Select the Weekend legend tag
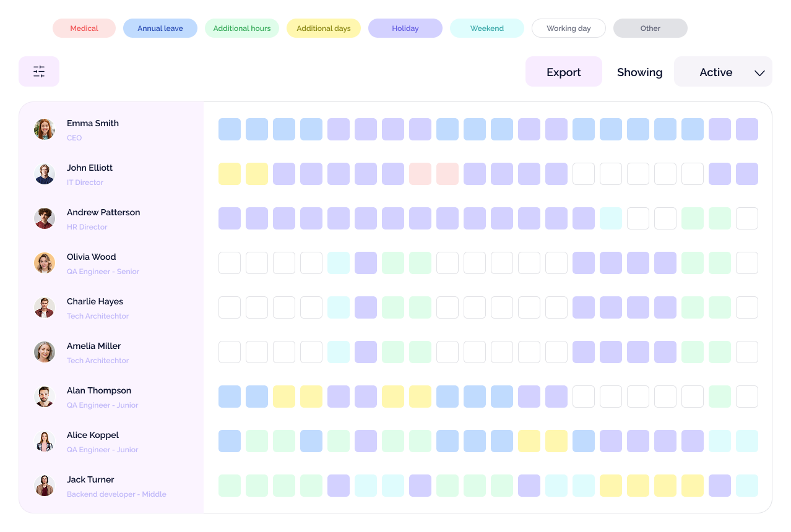The height and width of the screenshot is (532, 791). click(487, 28)
